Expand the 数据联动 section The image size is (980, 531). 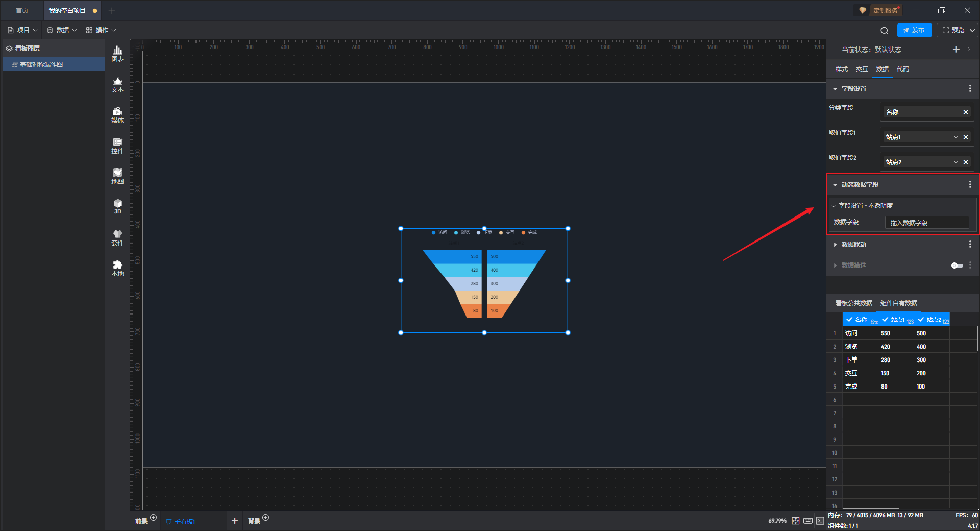point(835,245)
